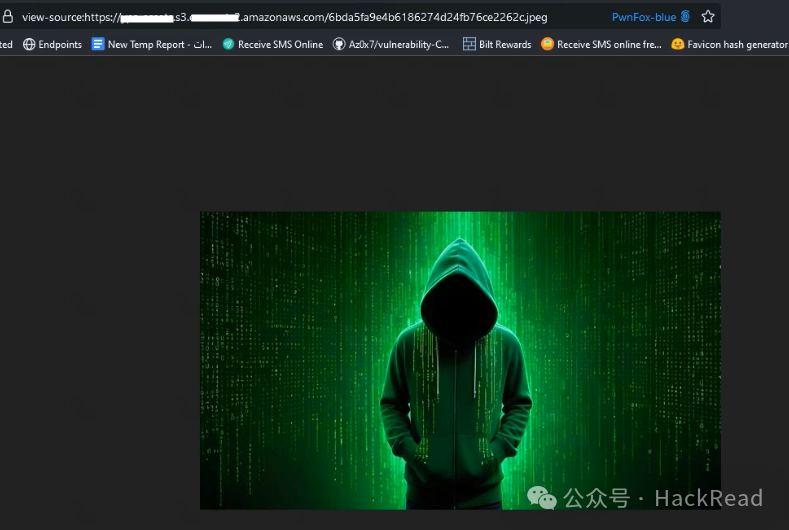Open the Az0x7/vulnerability-C... GitHub bookmark

(391, 44)
